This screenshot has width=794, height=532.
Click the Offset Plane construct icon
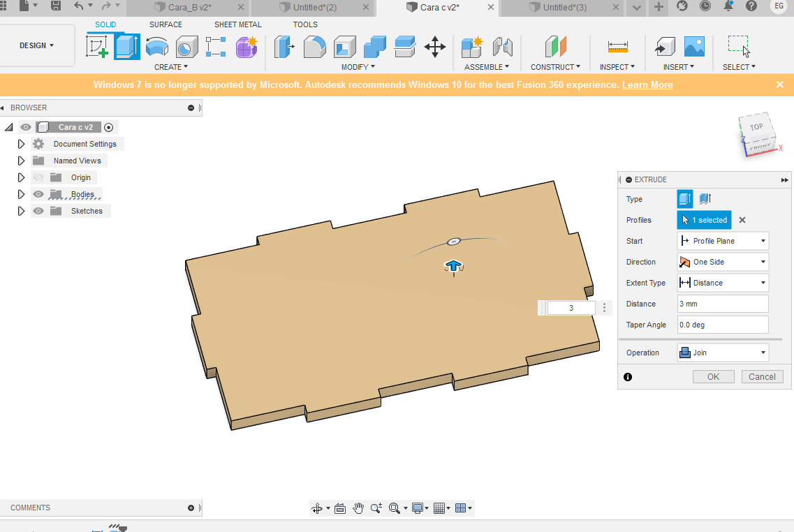click(x=555, y=47)
